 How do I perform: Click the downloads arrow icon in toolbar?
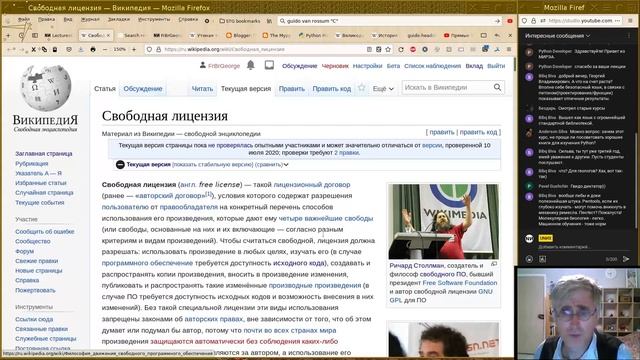click(81, 49)
